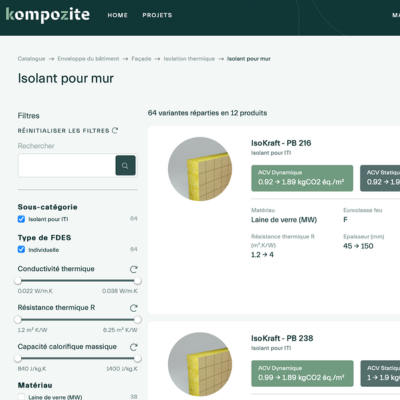Check the Laine de verre (MW) checkbox
The width and height of the screenshot is (400, 400).
tap(21, 397)
